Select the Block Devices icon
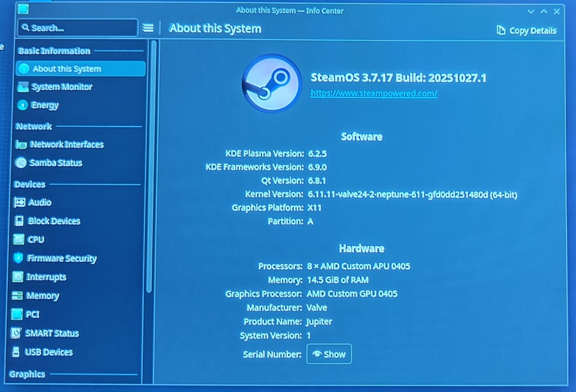This screenshot has width=576, height=392. tap(19, 221)
